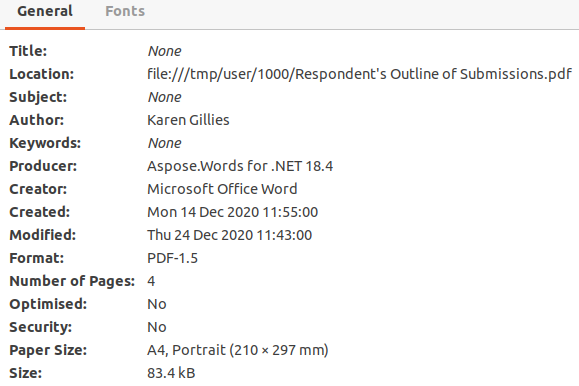
Task: Click the file Size value 83.4 kB
Action: click(x=171, y=373)
